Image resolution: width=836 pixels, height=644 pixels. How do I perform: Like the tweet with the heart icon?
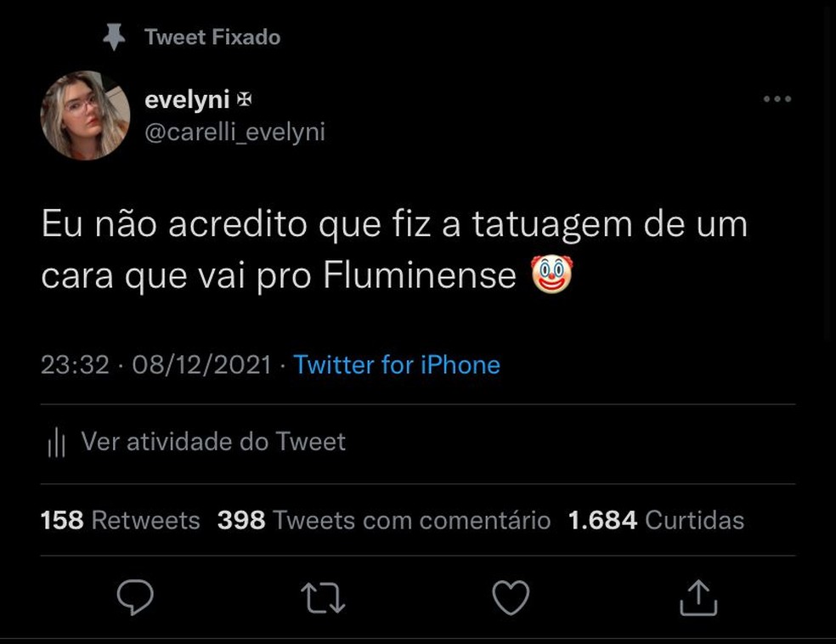coord(511,597)
